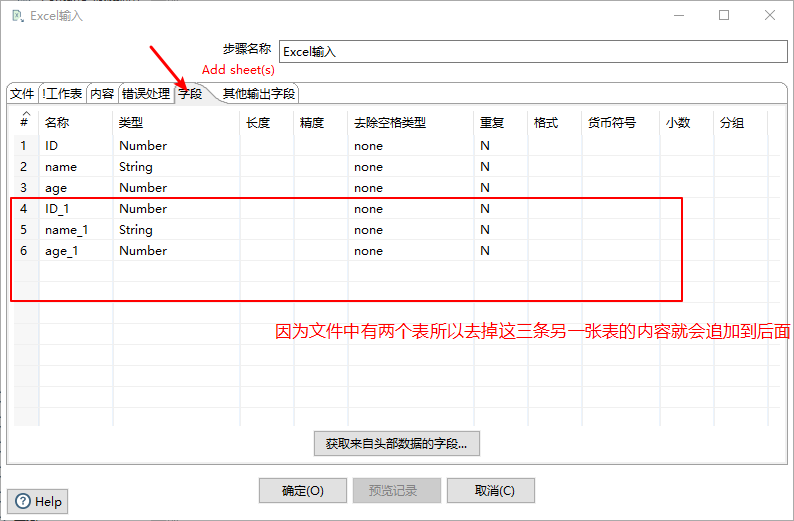Viewport: 794px width, 521px height.
Task: Click the 步骤名称 input field
Action: coord(533,52)
